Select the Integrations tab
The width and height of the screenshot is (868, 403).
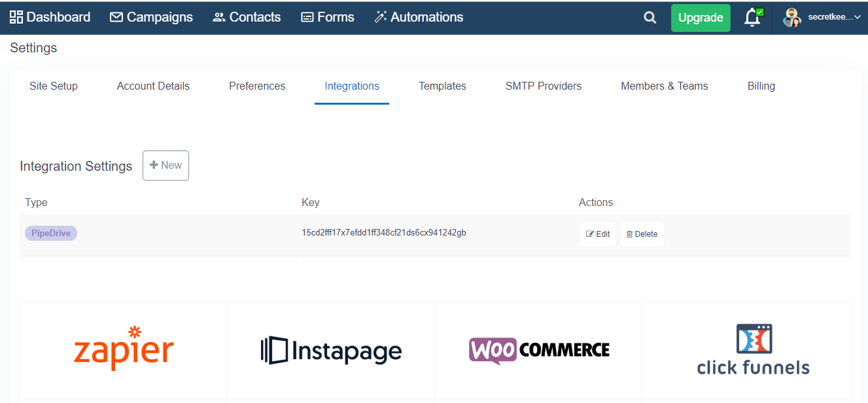click(352, 86)
